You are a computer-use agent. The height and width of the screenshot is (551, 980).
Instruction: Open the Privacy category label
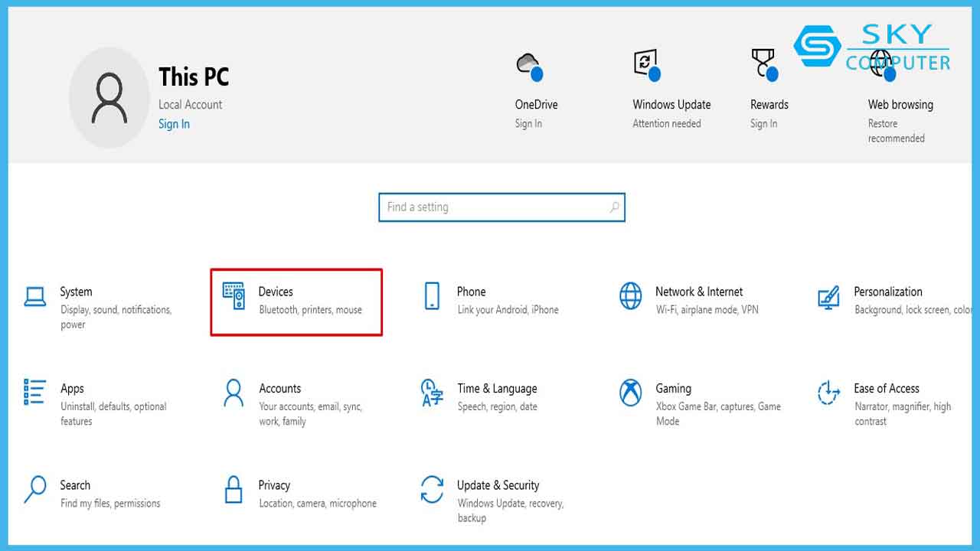click(274, 485)
